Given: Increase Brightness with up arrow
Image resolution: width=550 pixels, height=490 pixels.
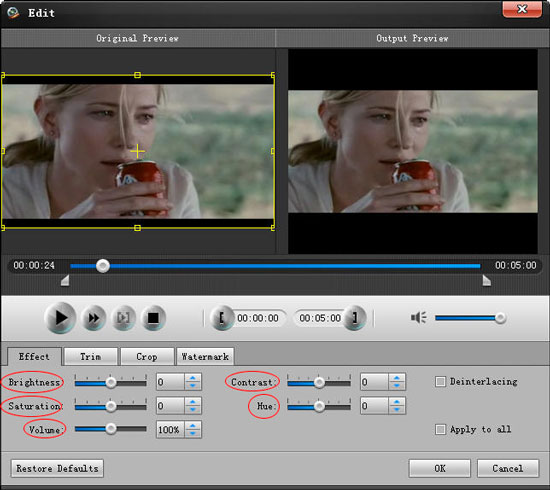Looking at the screenshot, I should 193,378.
